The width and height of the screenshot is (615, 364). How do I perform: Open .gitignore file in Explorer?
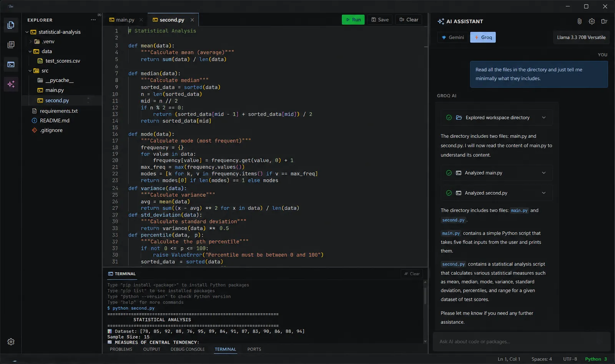[51, 130]
